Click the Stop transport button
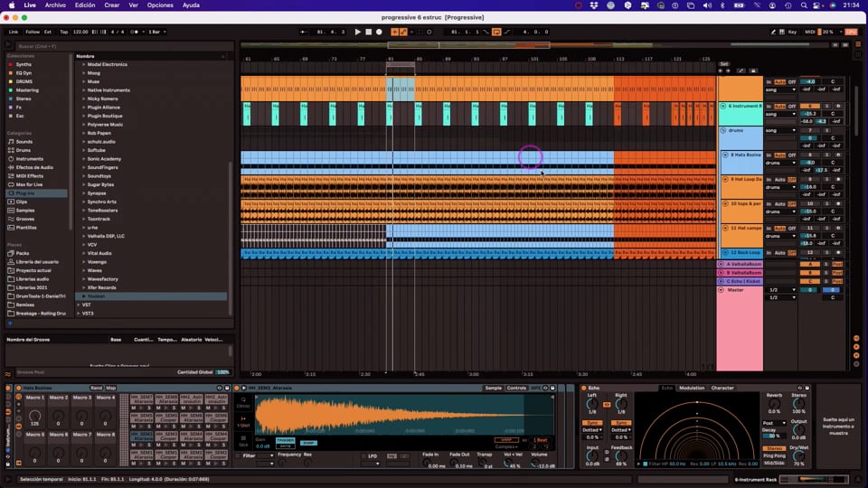Image resolution: width=868 pixels, height=488 pixels. coord(369,33)
